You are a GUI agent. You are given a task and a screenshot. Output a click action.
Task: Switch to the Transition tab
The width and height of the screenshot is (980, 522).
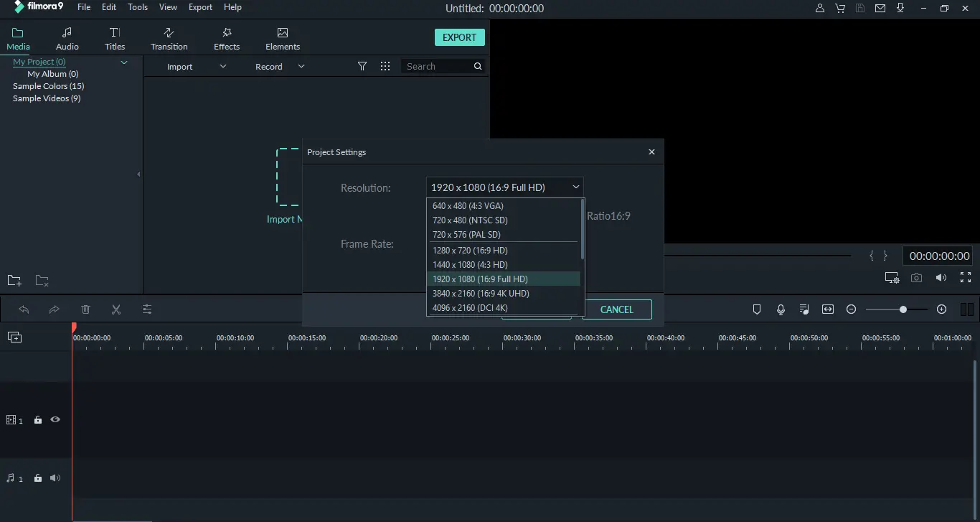169,39
